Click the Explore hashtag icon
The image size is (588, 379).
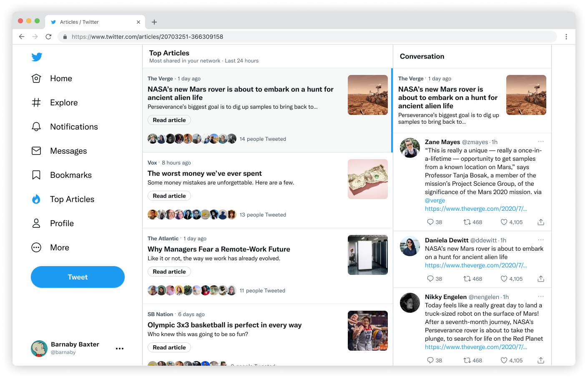pyautogui.click(x=36, y=102)
